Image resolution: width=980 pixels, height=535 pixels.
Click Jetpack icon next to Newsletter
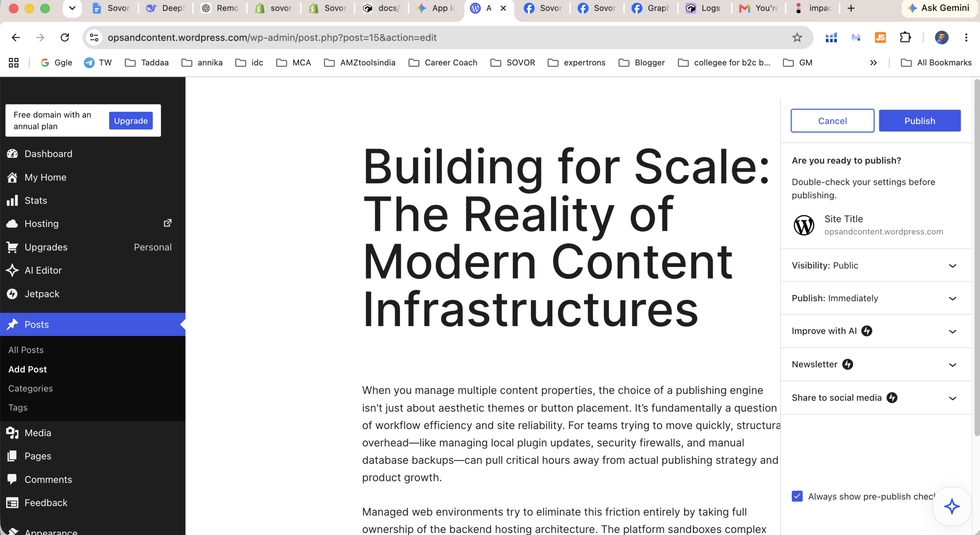pyautogui.click(x=848, y=364)
